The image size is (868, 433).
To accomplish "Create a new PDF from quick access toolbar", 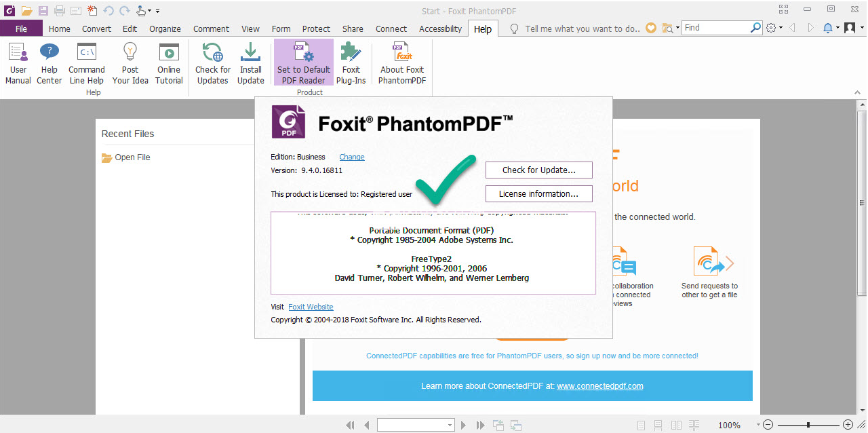I will point(92,10).
